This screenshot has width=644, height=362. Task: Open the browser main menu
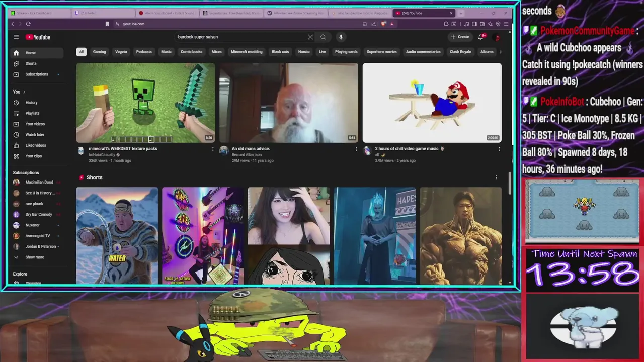click(x=506, y=24)
